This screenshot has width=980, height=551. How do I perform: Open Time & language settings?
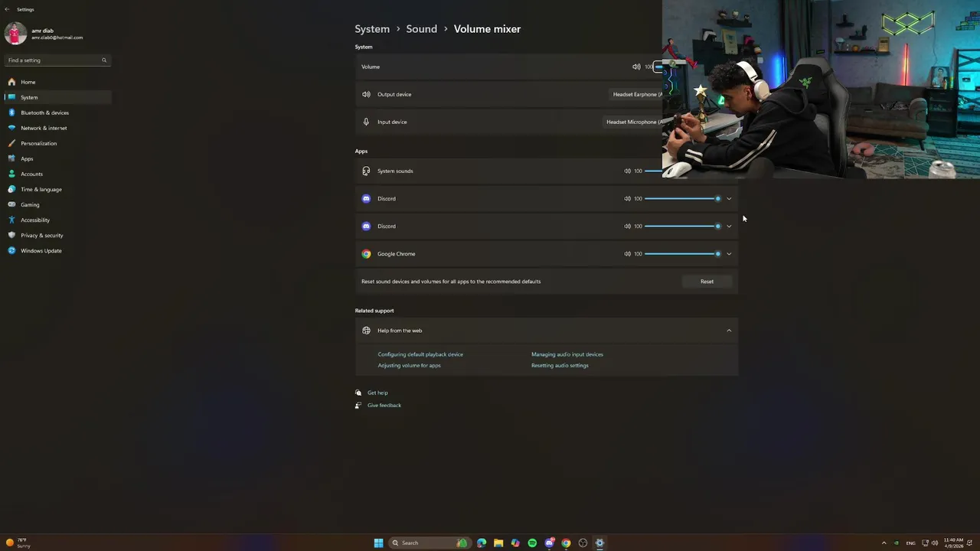coord(57,189)
